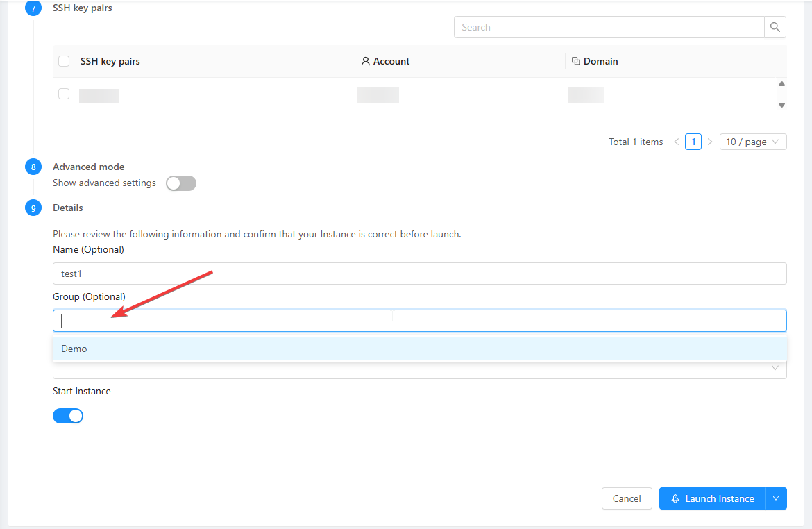Click the previous page arrow
Viewport: 812px width, 529px height.
677,142
